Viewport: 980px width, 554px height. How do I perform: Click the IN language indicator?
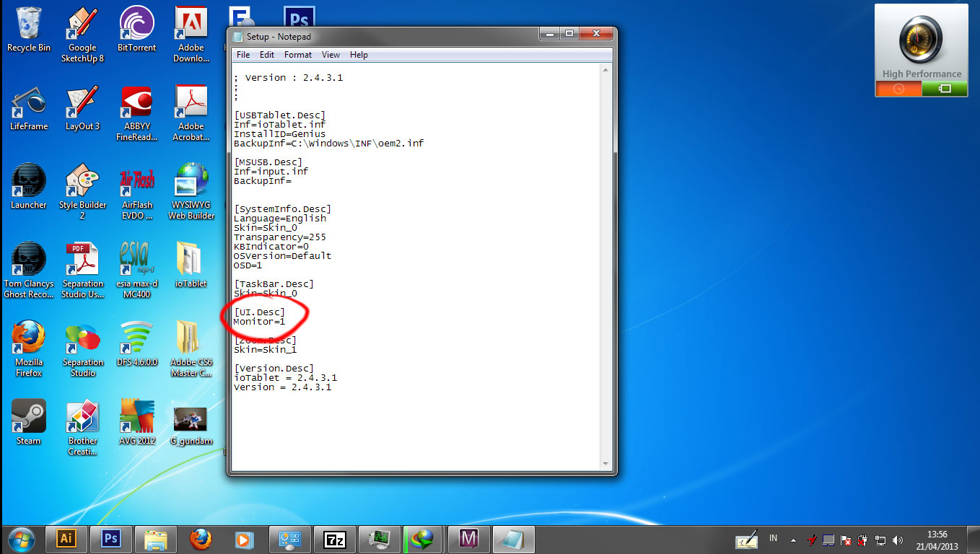click(x=773, y=538)
